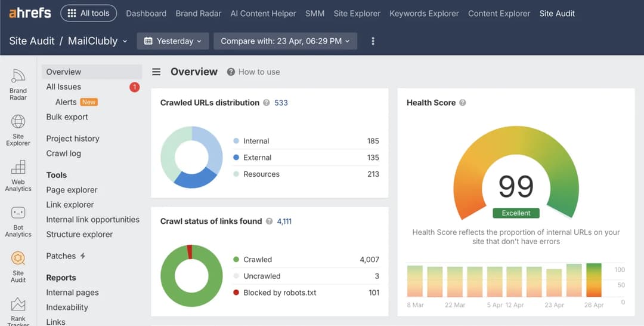Click the Uncrawled legend row

click(x=306, y=276)
